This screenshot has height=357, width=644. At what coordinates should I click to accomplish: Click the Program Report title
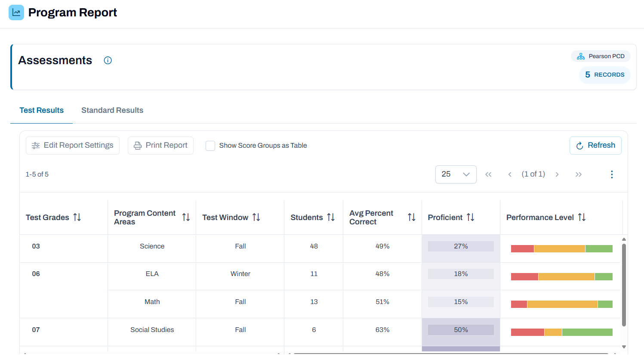[73, 12]
